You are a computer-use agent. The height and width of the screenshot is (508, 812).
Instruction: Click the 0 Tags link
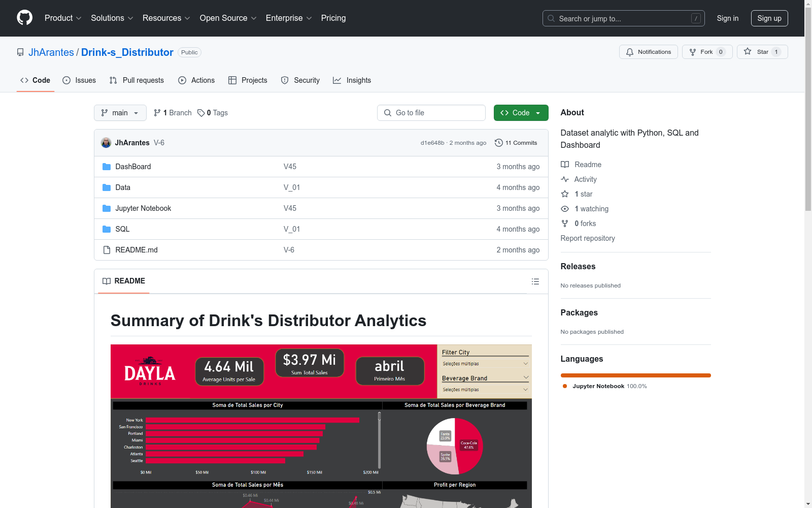tap(213, 113)
